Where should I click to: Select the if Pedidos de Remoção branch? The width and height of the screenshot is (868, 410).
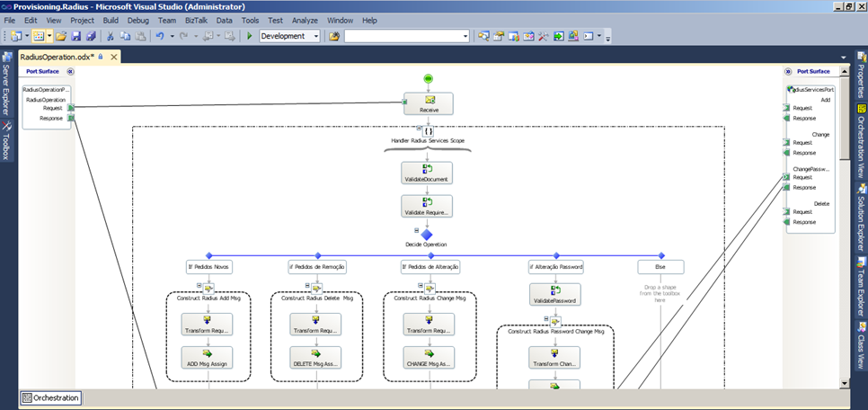click(318, 267)
